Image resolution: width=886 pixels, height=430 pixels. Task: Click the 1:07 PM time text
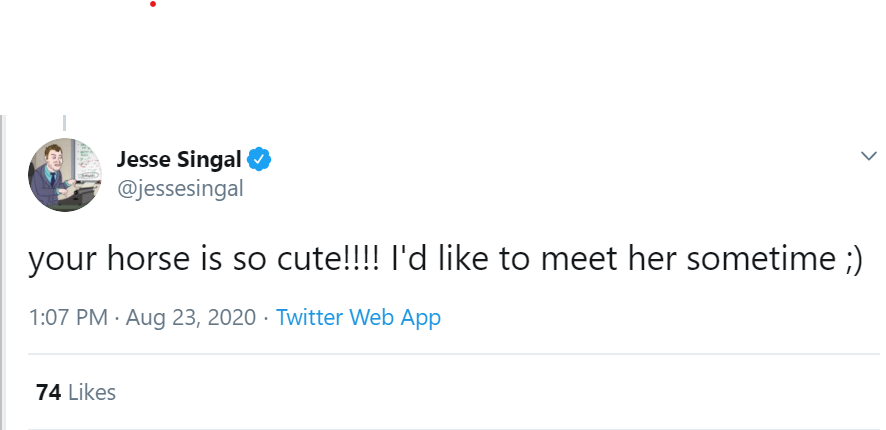tap(68, 318)
